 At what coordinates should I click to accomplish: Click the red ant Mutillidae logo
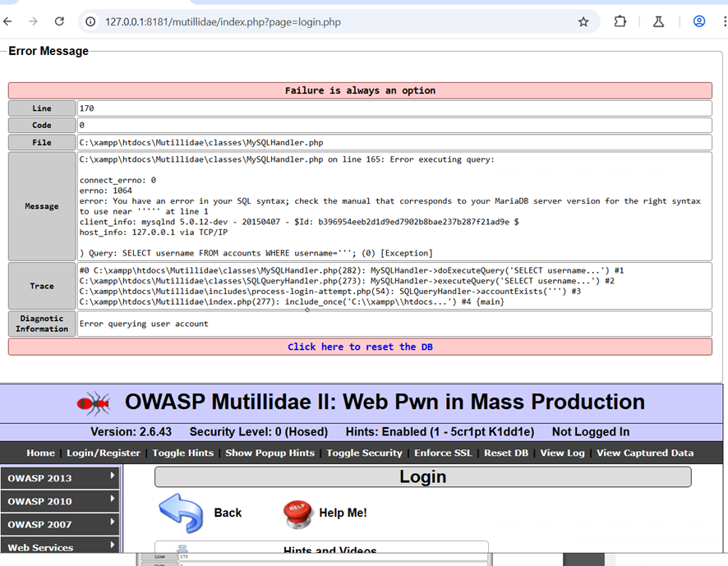(94, 403)
